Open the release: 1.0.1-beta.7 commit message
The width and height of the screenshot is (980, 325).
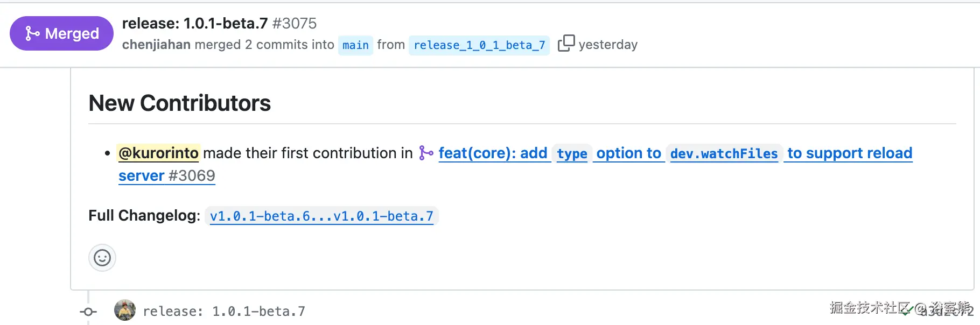click(224, 312)
